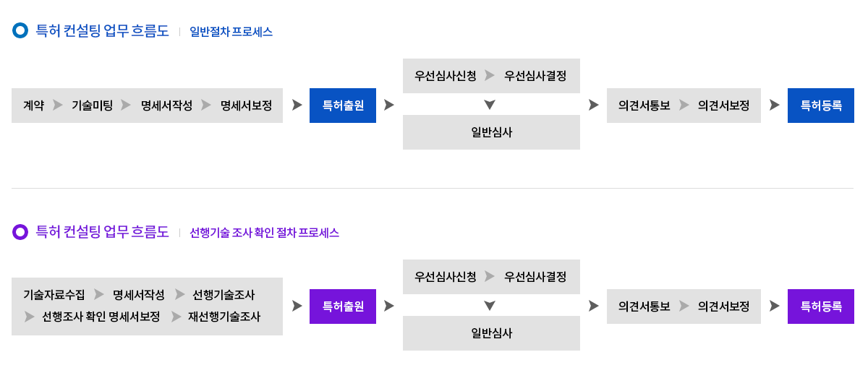
Task: Click the purple circle bullet icon
Action: pyautogui.click(x=20, y=232)
